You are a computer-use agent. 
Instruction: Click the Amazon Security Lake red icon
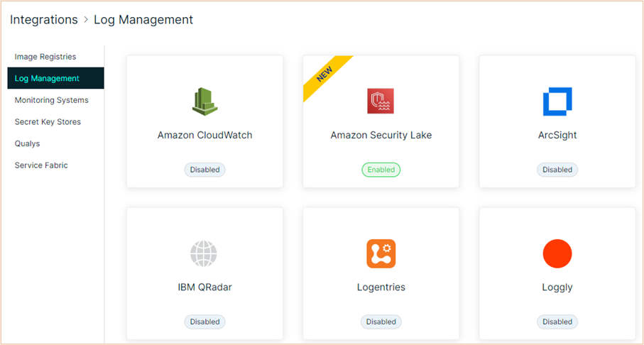click(x=381, y=101)
